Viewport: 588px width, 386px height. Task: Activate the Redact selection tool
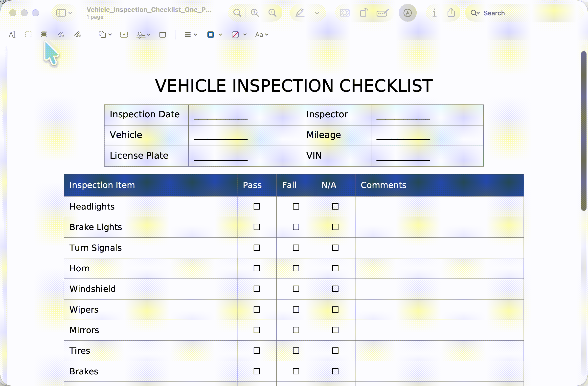coord(44,35)
